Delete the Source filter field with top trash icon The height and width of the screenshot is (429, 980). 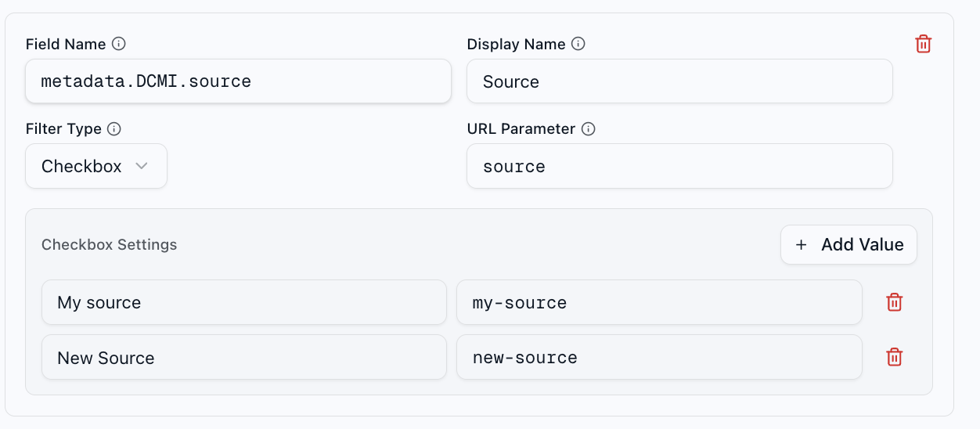[x=924, y=45]
